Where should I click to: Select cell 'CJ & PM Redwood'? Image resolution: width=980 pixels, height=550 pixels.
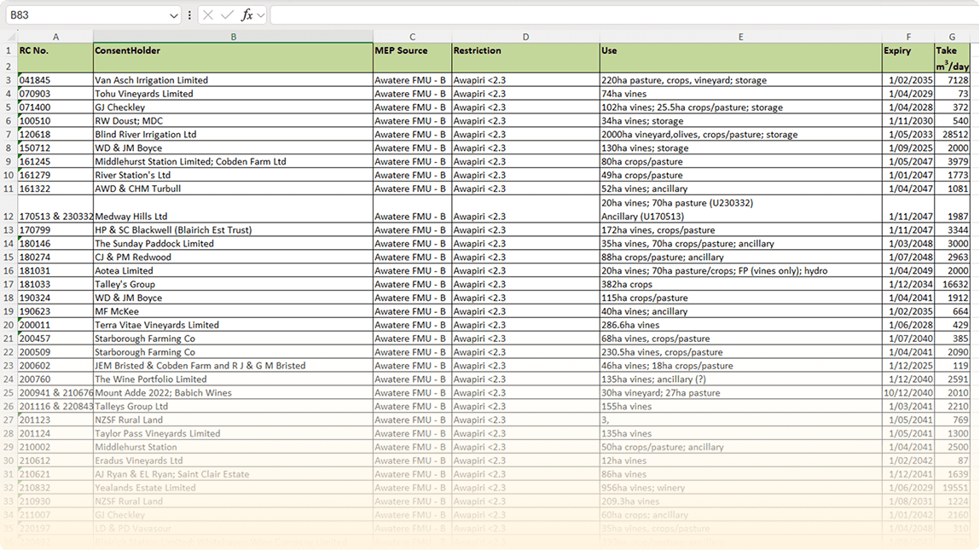pos(233,257)
